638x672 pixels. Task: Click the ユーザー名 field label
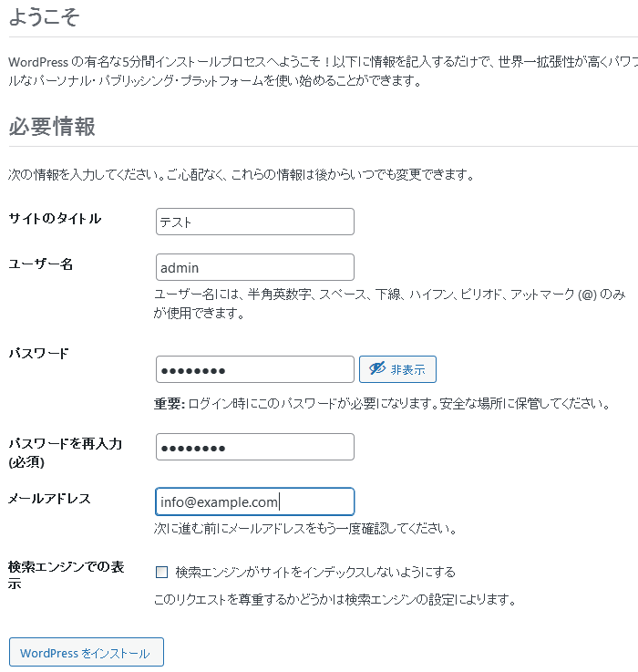click(41, 264)
